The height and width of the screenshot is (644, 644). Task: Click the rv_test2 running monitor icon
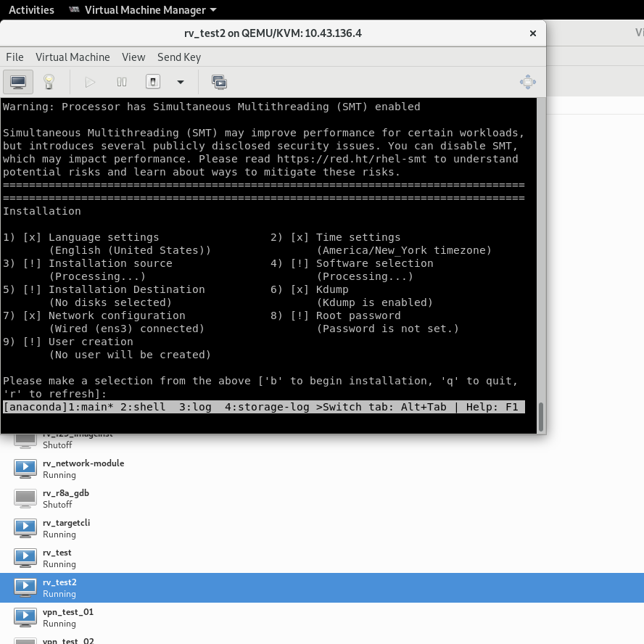(x=25, y=587)
